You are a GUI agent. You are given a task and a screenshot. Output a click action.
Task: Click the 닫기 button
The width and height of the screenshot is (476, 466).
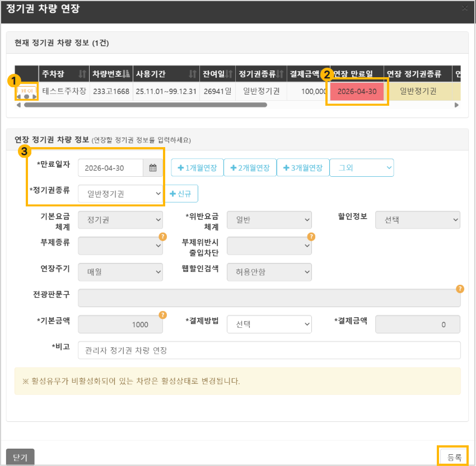(x=20, y=457)
